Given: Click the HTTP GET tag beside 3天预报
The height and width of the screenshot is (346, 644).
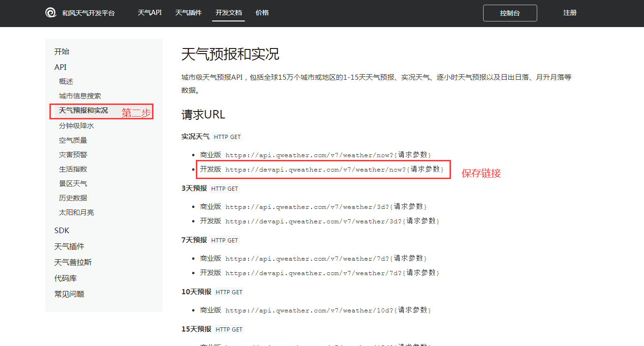Looking at the screenshot, I should 224,189.
